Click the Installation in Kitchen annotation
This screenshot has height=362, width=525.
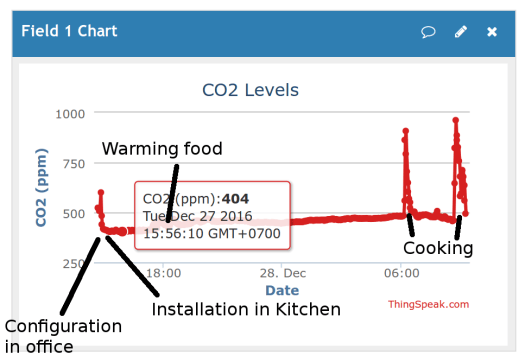tap(246, 309)
